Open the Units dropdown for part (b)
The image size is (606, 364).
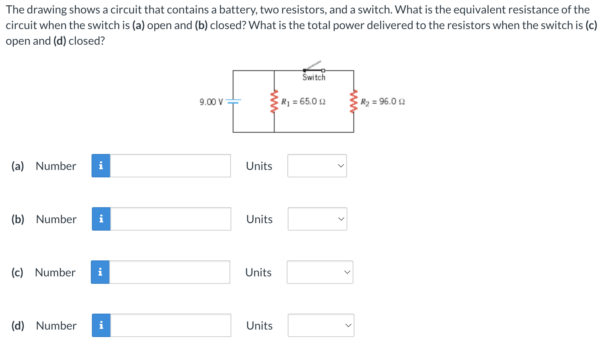coord(318,219)
